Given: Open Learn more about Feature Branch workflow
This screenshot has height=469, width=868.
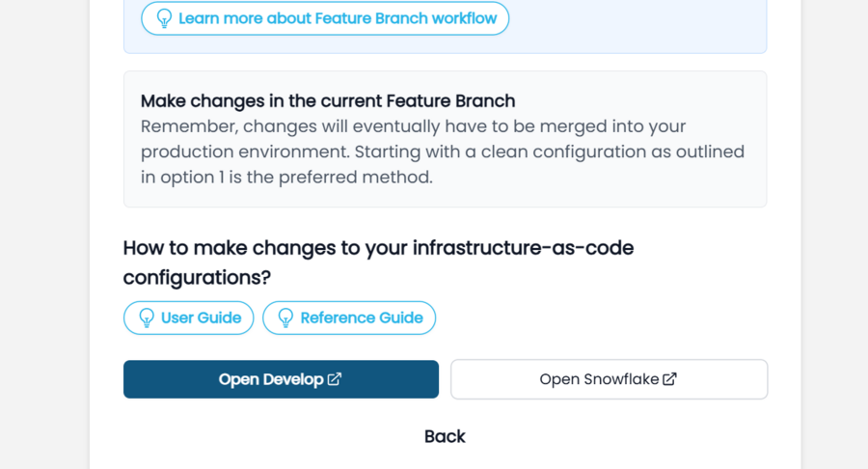Looking at the screenshot, I should click(x=325, y=18).
